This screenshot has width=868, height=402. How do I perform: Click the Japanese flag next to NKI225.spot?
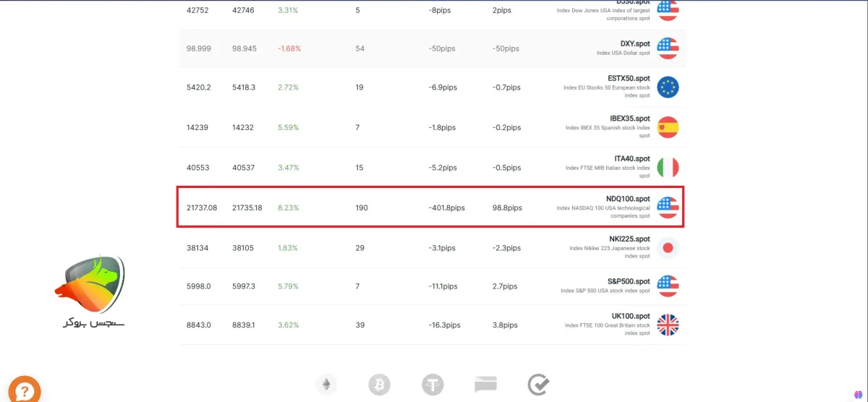[x=668, y=248]
